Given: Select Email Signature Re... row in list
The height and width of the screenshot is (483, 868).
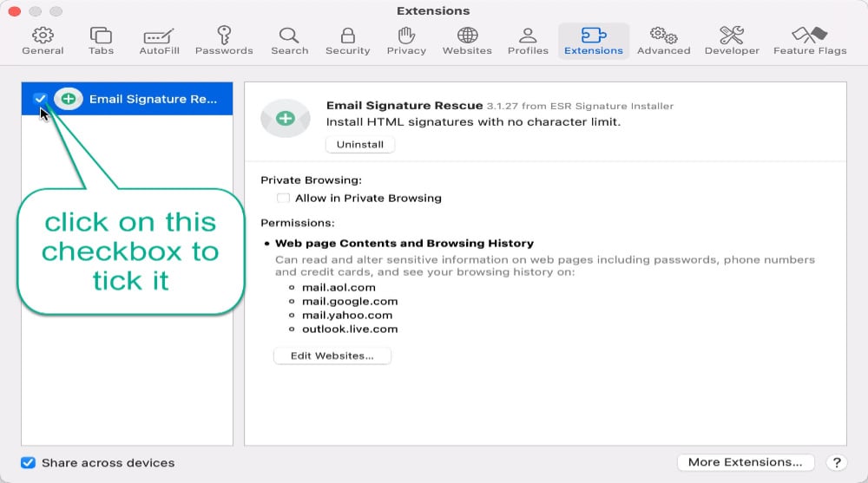Looking at the screenshot, I should (x=127, y=99).
